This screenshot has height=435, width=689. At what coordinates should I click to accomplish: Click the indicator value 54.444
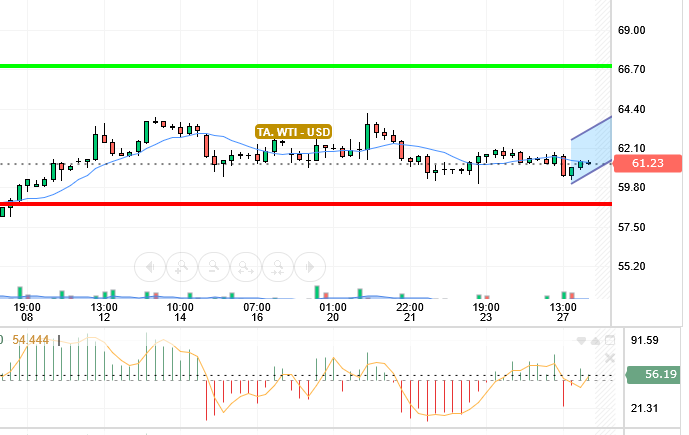tap(30, 340)
